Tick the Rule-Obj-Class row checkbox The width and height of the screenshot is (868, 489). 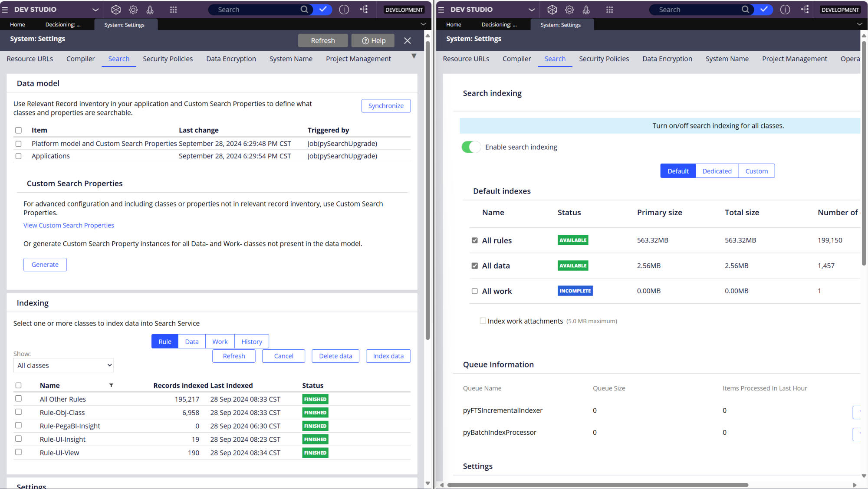coord(18,412)
